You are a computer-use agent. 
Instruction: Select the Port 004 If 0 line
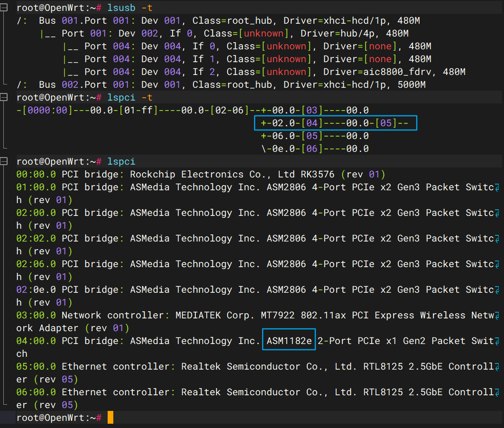(247, 46)
